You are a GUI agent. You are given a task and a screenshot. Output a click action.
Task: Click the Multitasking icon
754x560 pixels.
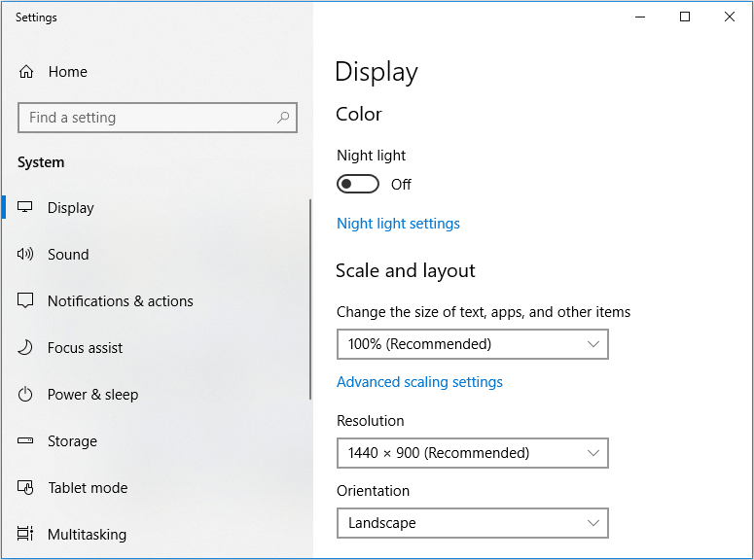pyautogui.click(x=25, y=535)
